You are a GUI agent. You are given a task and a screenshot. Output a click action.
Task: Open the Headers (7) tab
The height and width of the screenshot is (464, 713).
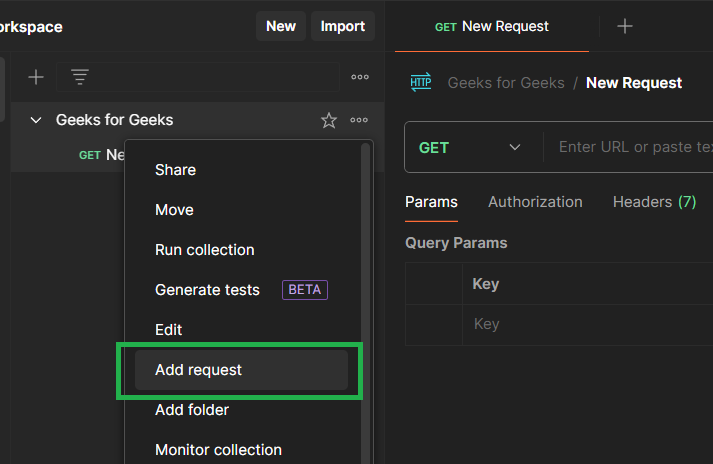pos(654,202)
